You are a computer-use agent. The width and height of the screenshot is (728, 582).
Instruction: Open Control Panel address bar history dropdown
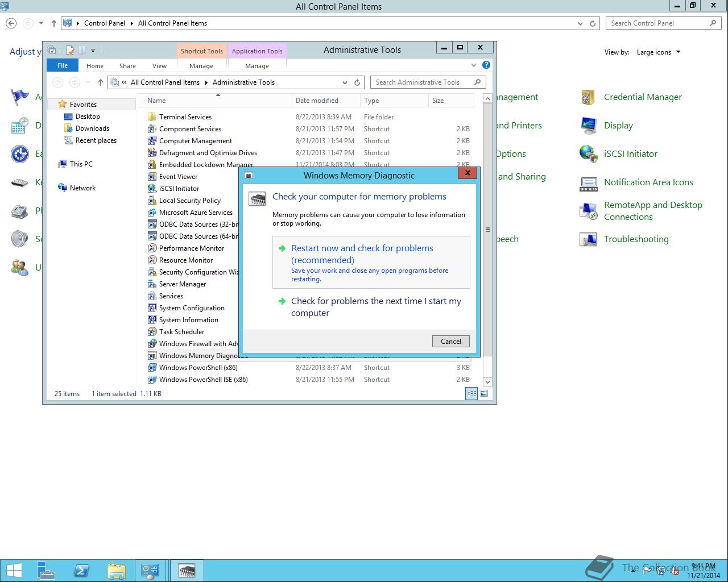pos(580,23)
